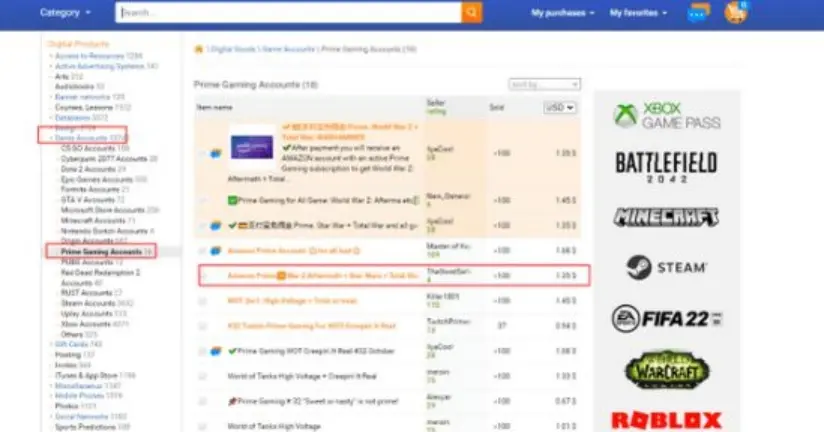Open RUST Accounts category
Image resolution: width=824 pixels, height=432 pixels.
(86, 293)
